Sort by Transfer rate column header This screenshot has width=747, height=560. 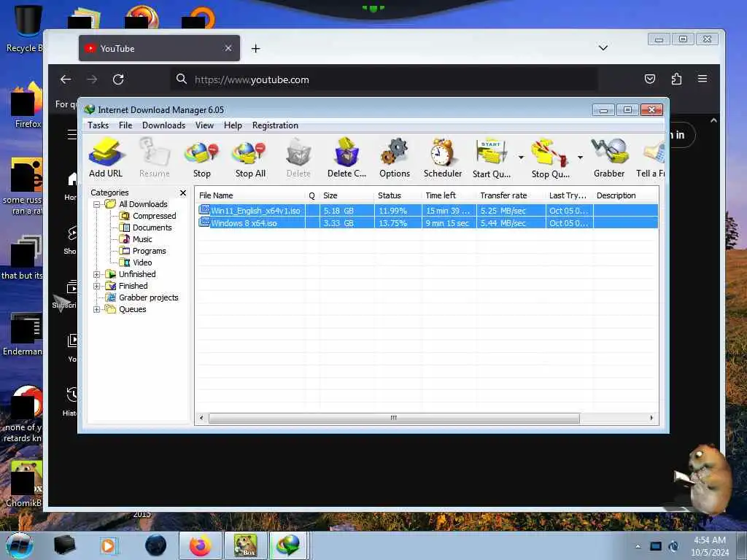511,195
